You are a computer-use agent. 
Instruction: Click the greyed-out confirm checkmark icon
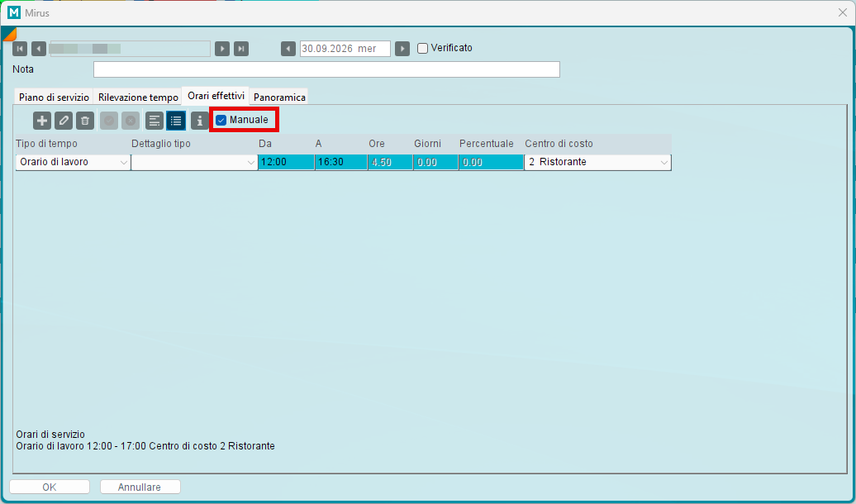click(x=109, y=121)
